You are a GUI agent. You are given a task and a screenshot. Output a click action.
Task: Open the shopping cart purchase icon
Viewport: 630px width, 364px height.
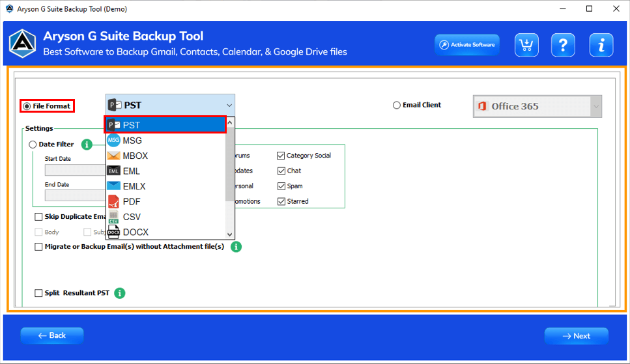[526, 45]
